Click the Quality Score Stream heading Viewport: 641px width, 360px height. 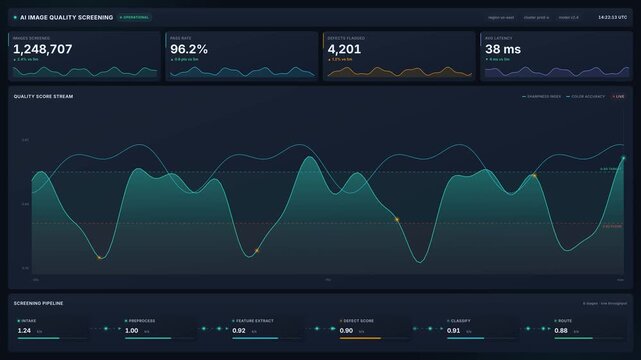tap(43, 96)
